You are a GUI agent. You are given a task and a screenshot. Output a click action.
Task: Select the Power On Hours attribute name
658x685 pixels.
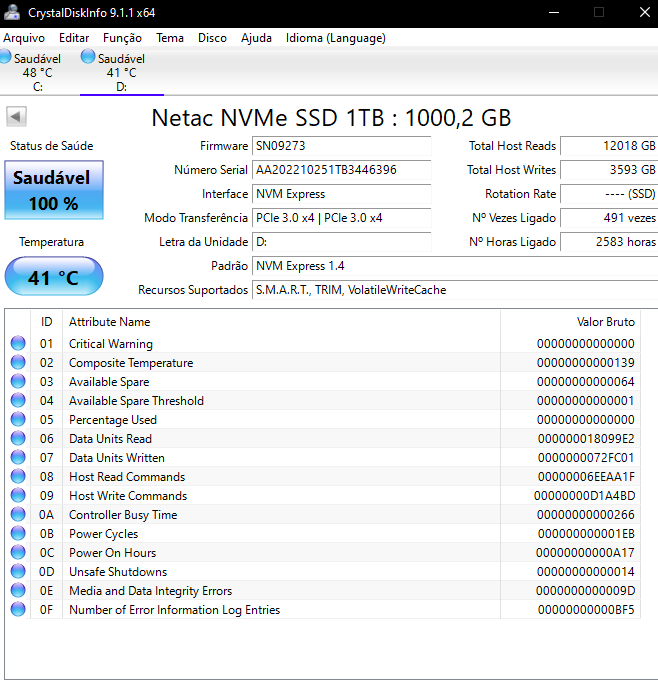[112, 553]
